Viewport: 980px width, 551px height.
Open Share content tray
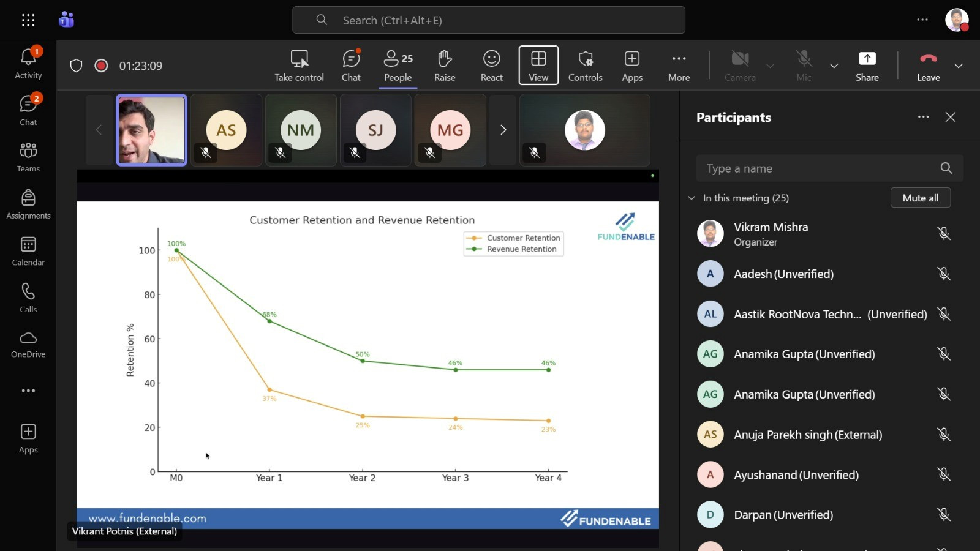(x=867, y=66)
